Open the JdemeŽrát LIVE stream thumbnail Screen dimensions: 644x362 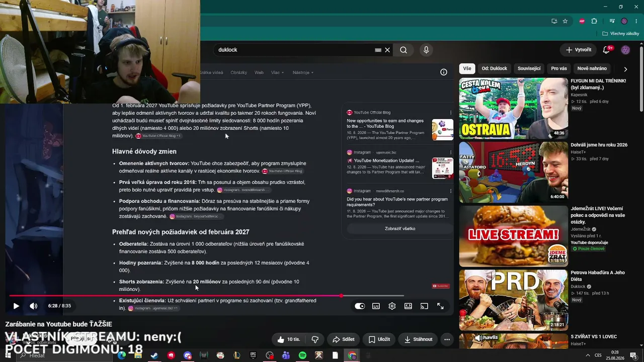513,236
